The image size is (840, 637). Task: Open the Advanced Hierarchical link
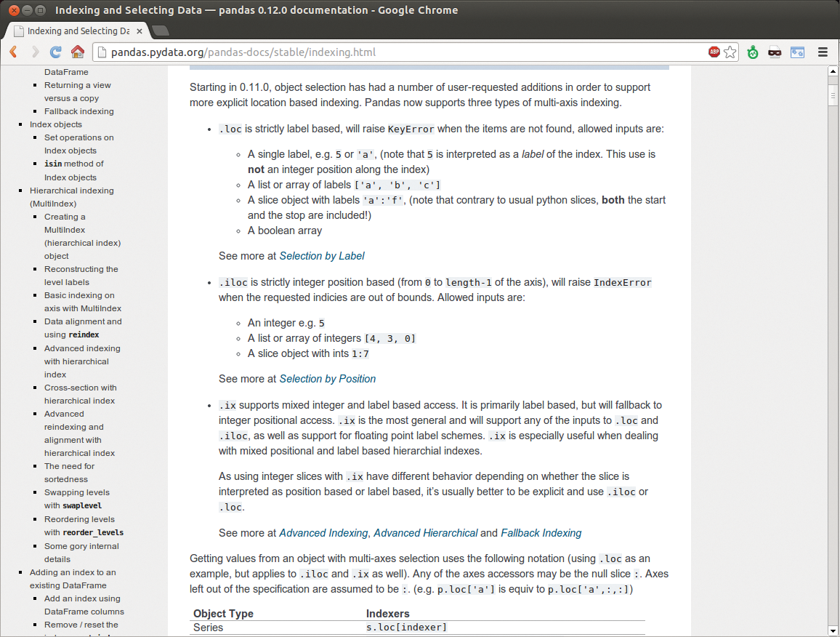click(x=426, y=533)
